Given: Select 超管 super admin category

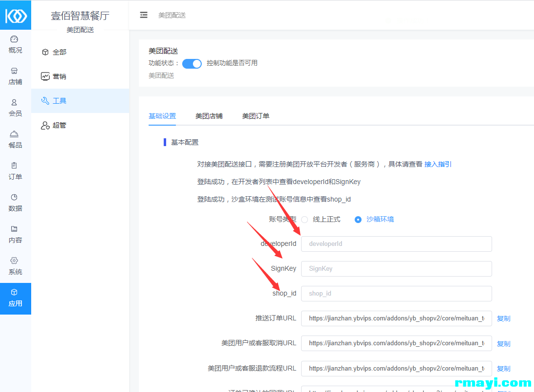Looking at the screenshot, I should 80,125.
